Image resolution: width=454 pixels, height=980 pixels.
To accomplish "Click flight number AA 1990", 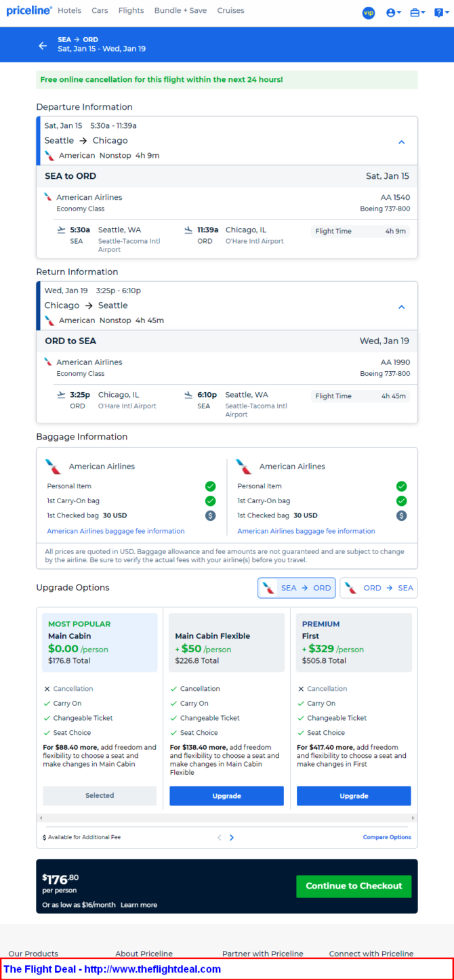I will (395, 362).
